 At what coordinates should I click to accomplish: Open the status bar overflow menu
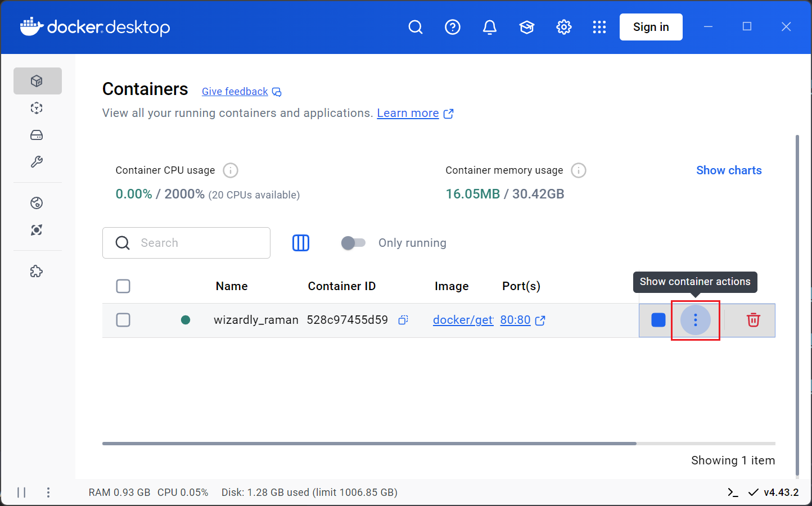tap(48, 492)
